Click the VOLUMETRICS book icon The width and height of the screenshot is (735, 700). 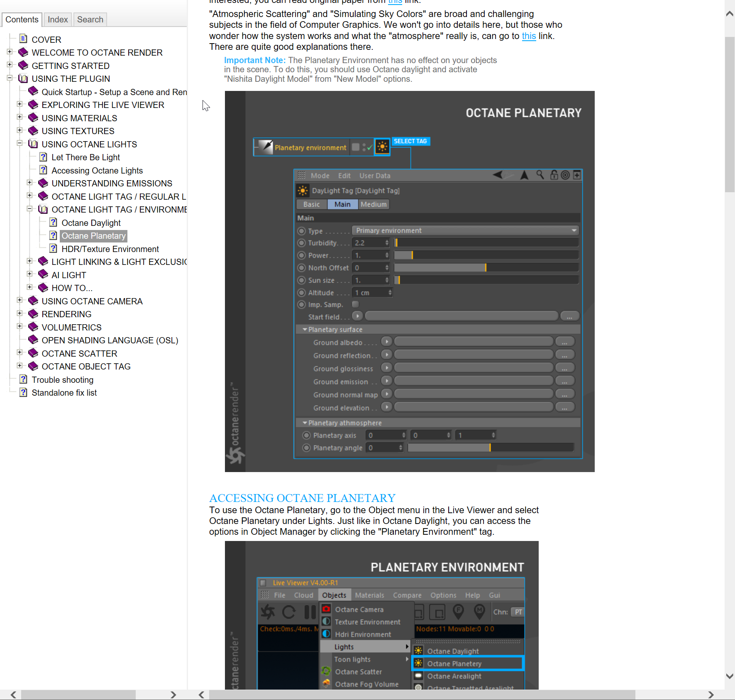(x=33, y=327)
